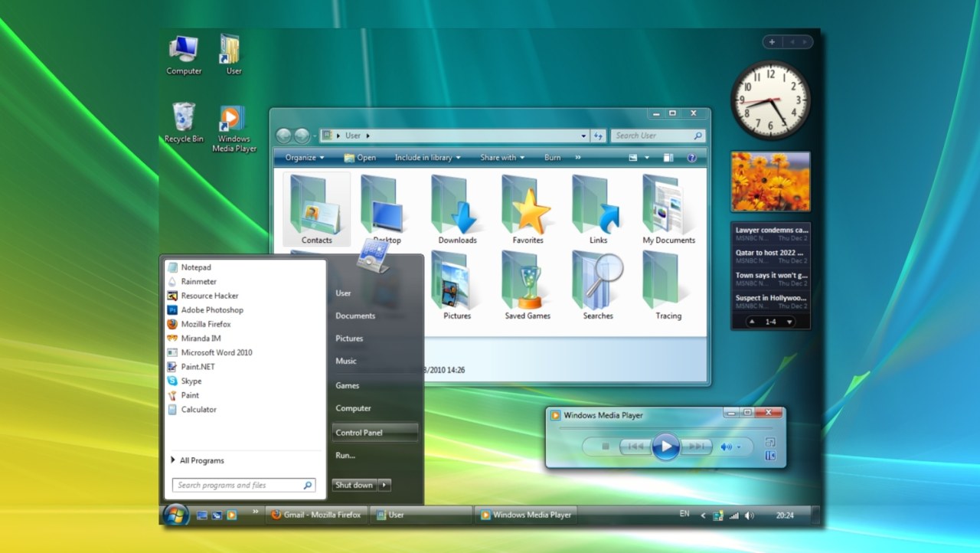This screenshot has width=980, height=553.
Task: Select the Favorites folder in Explorer
Action: click(x=528, y=210)
